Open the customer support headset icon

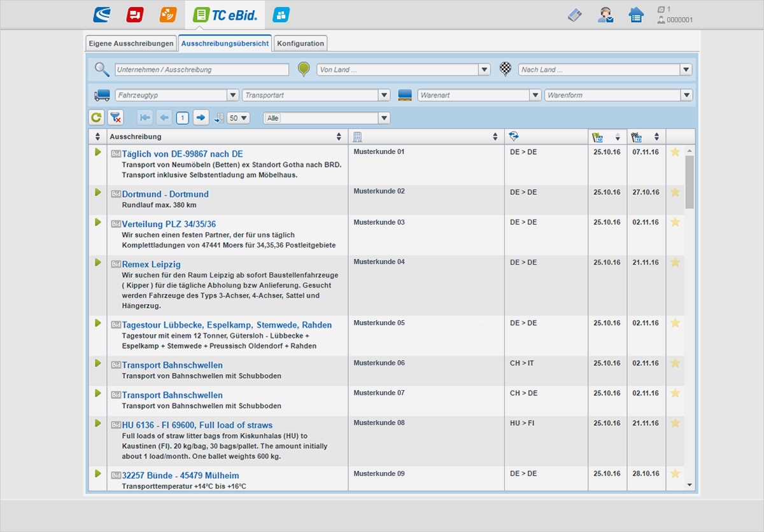point(605,15)
